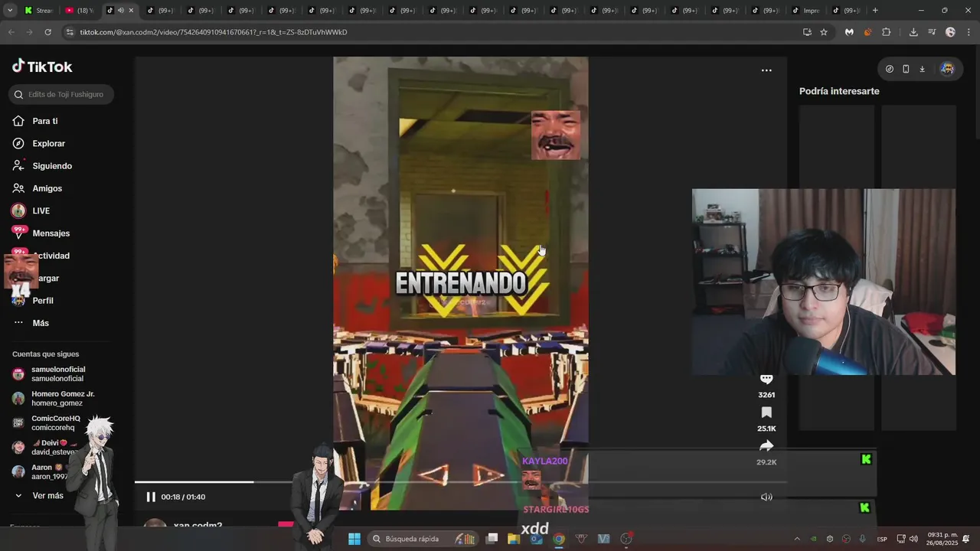Mute the active tab's audio icon

point(120,11)
